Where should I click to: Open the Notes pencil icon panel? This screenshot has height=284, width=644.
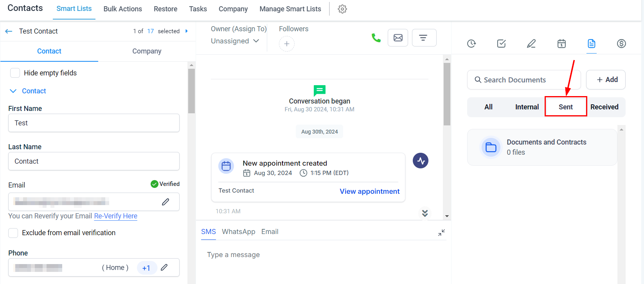[x=531, y=43]
